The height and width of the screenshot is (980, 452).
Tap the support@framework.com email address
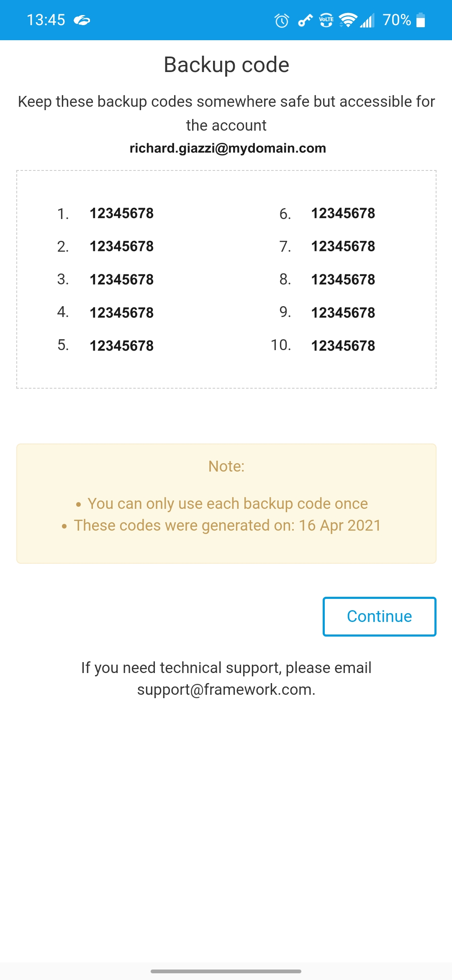(x=225, y=689)
